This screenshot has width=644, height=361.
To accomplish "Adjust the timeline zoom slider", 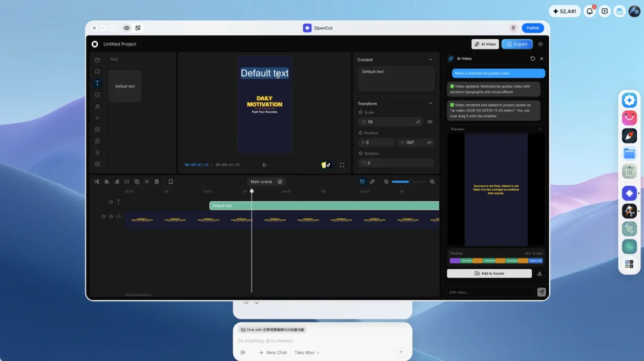I will 408,182.
